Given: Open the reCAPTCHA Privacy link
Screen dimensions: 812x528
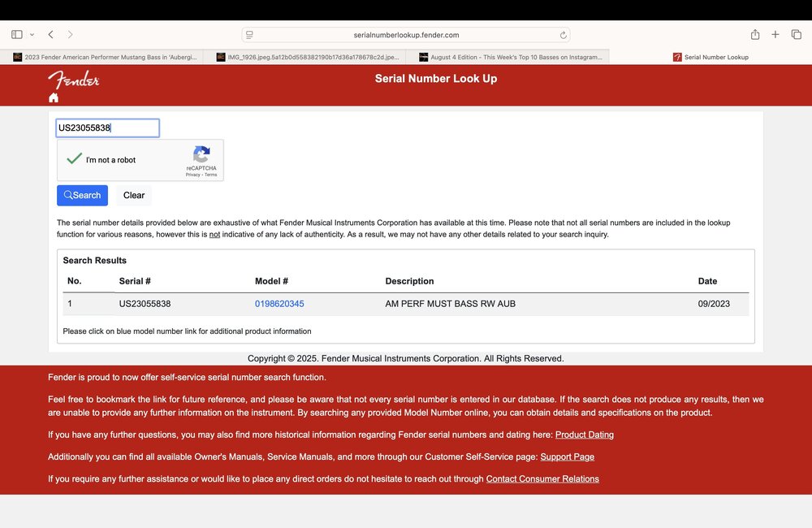Looking at the screenshot, I should (192, 175).
